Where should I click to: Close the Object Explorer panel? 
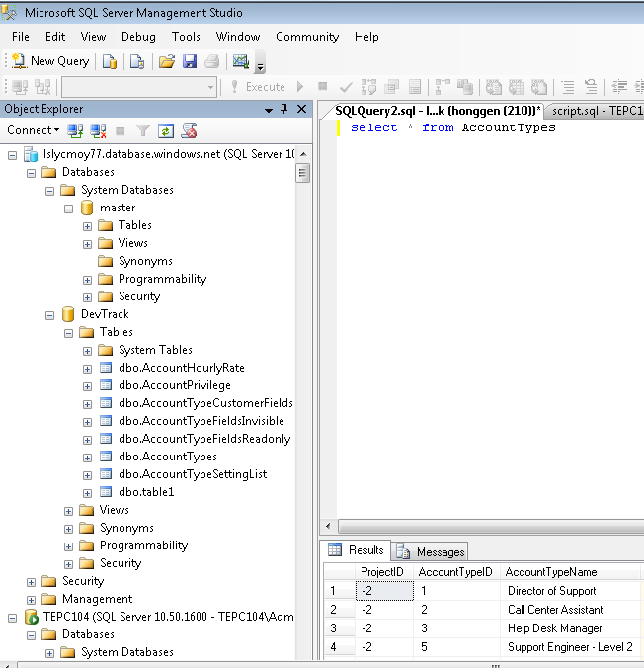point(301,109)
